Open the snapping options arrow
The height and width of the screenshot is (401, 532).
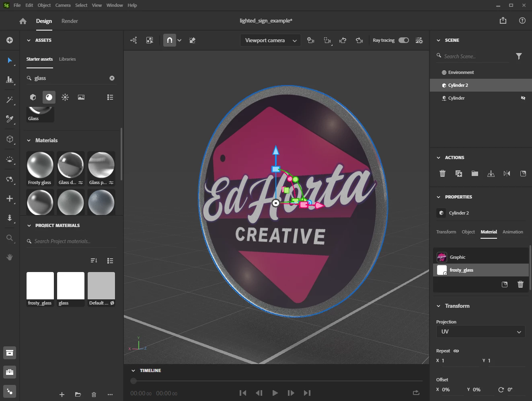(179, 40)
